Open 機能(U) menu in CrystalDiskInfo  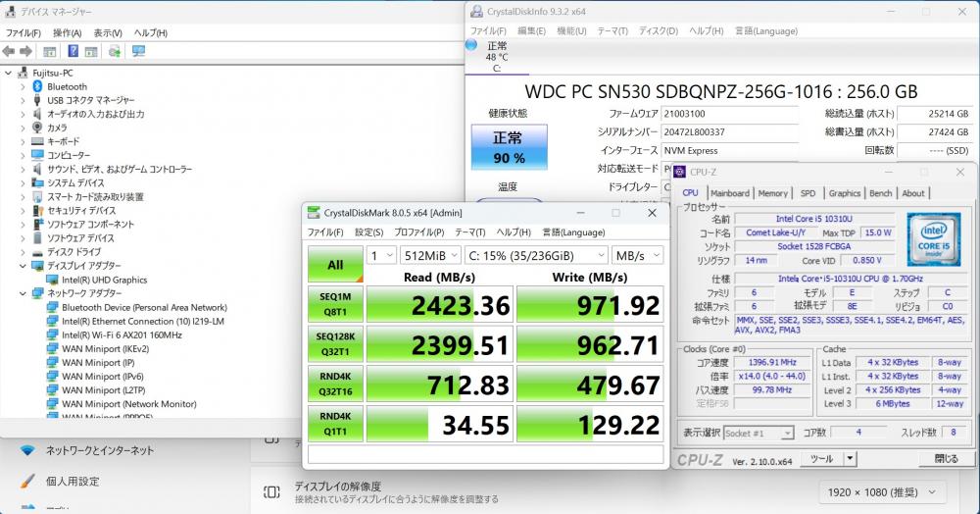coord(571,30)
